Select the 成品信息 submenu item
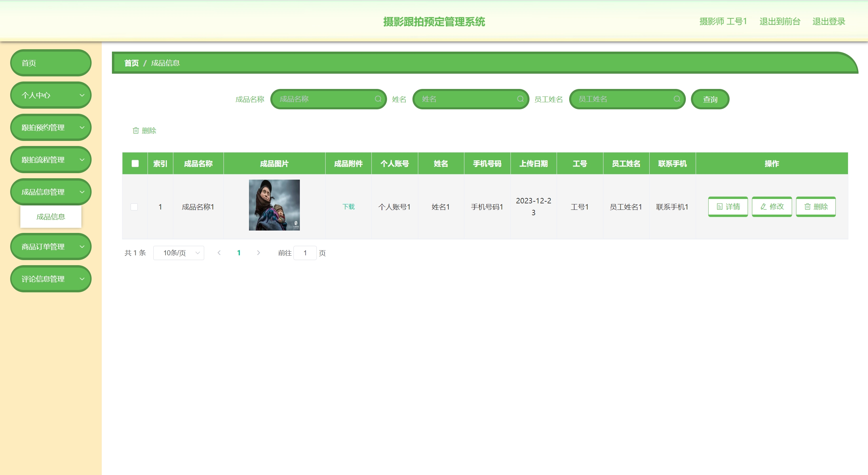The height and width of the screenshot is (475, 868). click(51, 217)
